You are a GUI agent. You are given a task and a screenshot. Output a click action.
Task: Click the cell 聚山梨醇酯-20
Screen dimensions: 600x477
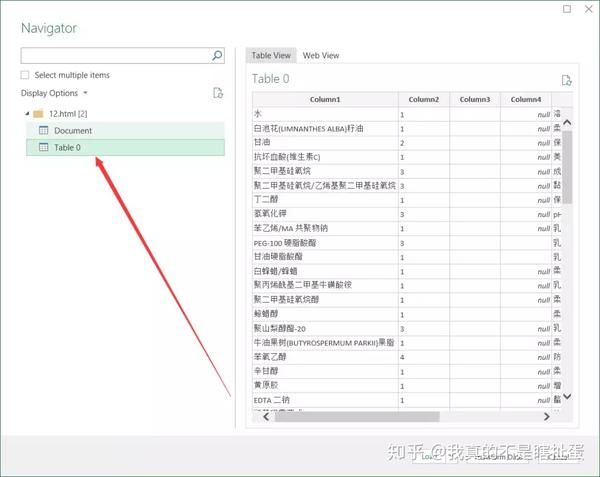click(325, 329)
